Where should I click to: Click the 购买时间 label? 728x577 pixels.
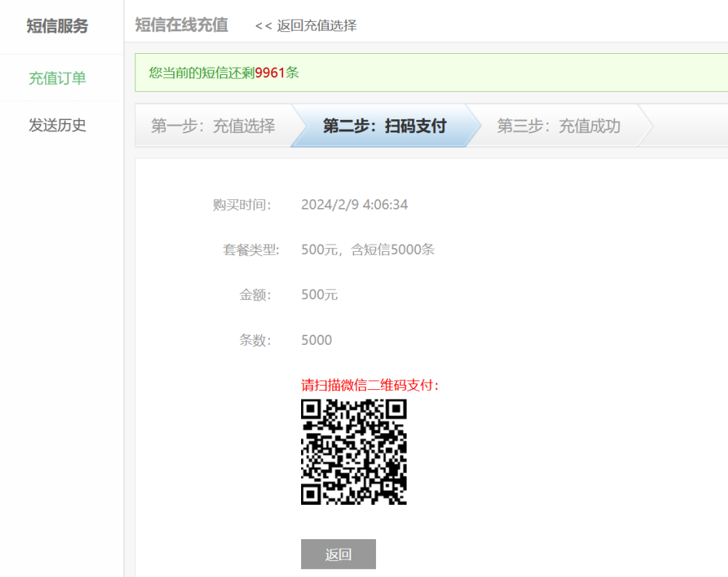click(x=242, y=204)
